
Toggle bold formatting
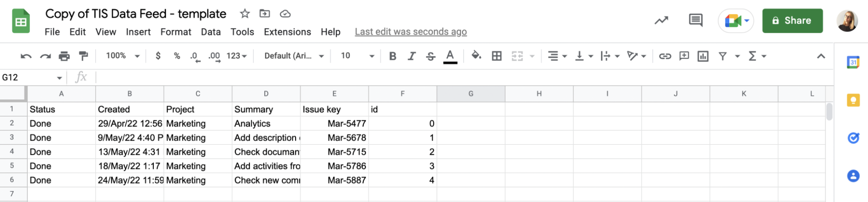coord(393,56)
